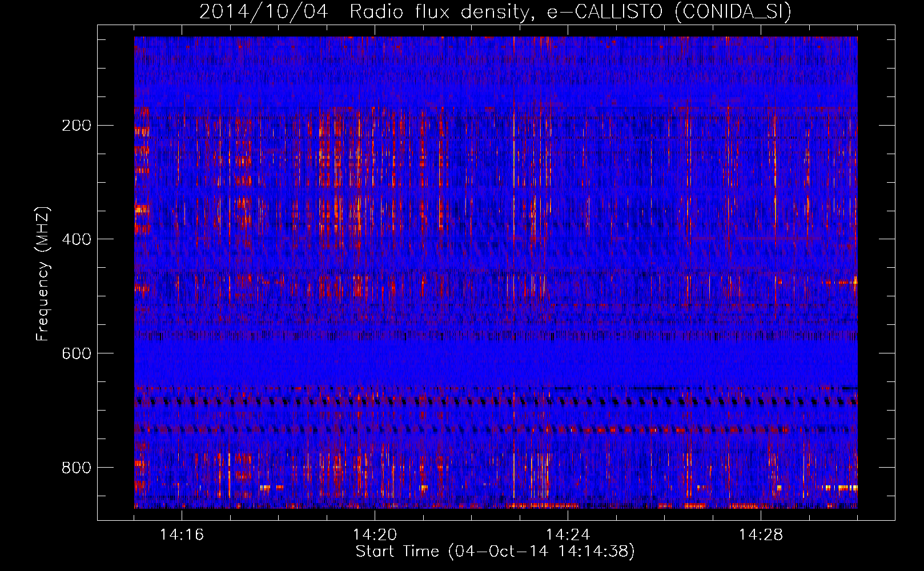924x571 pixels.
Task: Select the 800 frequency tick label
Action: coord(77,468)
